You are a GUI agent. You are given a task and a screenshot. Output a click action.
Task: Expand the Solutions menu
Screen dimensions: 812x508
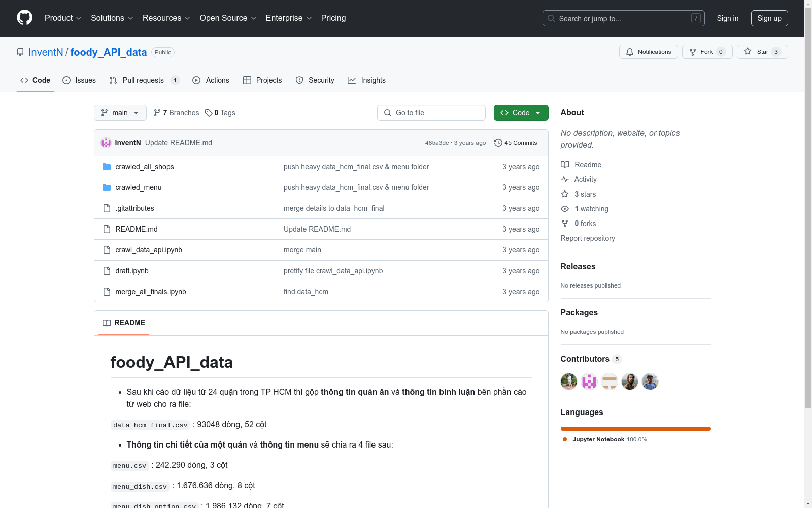pyautogui.click(x=112, y=18)
